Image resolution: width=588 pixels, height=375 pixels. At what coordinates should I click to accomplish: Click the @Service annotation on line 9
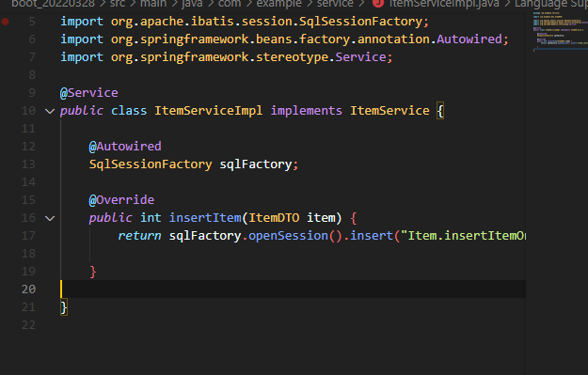point(88,92)
